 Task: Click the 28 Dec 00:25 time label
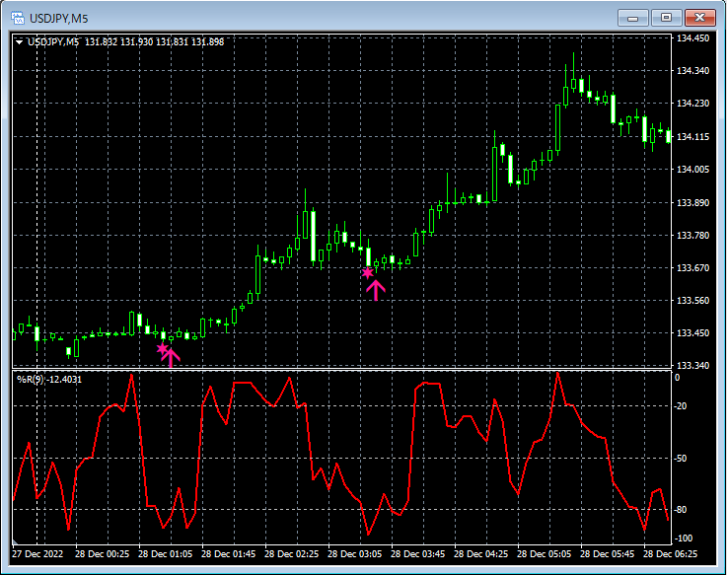[x=103, y=553]
